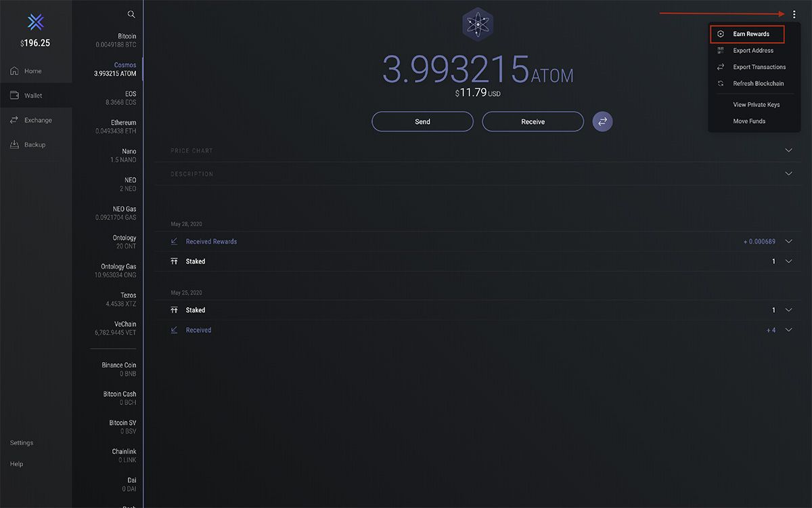Image resolution: width=812 pixels, height=508 pixels.
Task: Click the Exchange arrows icon in the sidebar
Action: [14, 120]
